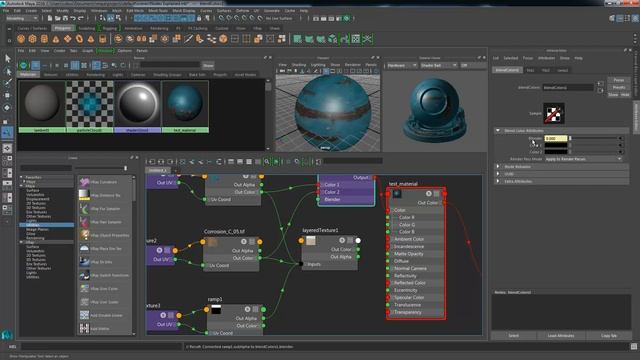
Task: Open the Render Pass Mode dropdown
Action: 583,159
